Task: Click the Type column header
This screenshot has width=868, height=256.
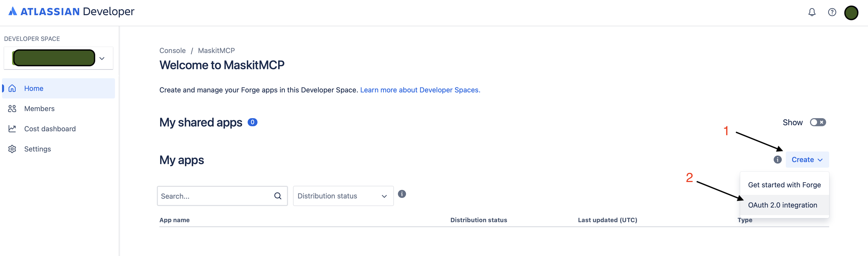Action: click(x=745, y=220)
